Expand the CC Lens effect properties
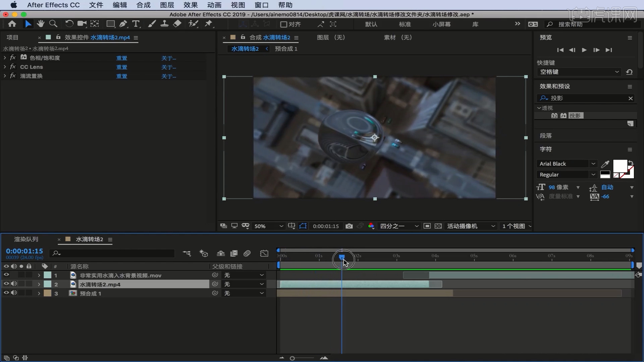644x362 pixels. click(5, 67)
